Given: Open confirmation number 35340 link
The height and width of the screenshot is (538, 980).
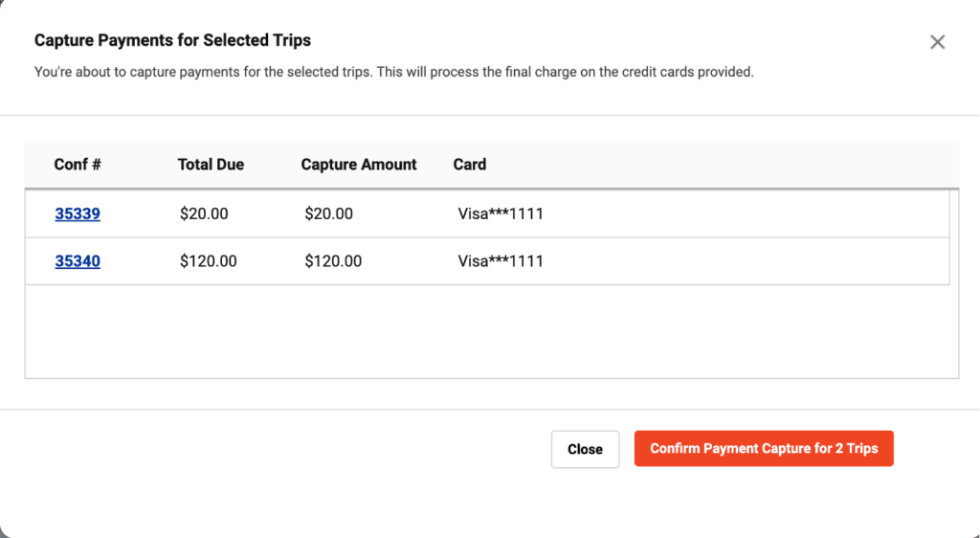Looking at the screenshot, I should click(78, 261).
